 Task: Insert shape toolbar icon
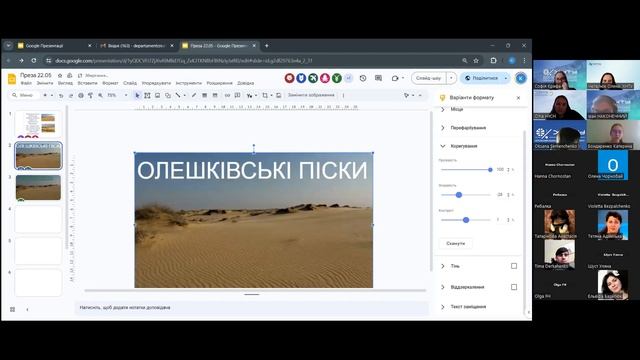click(168, 96)
